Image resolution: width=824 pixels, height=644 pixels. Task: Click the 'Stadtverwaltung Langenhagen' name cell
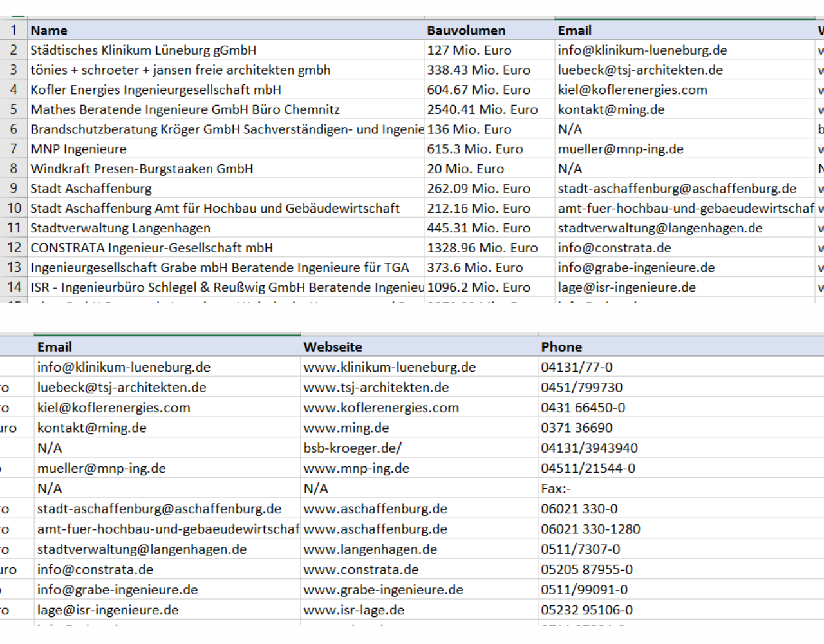click(226, 228)
